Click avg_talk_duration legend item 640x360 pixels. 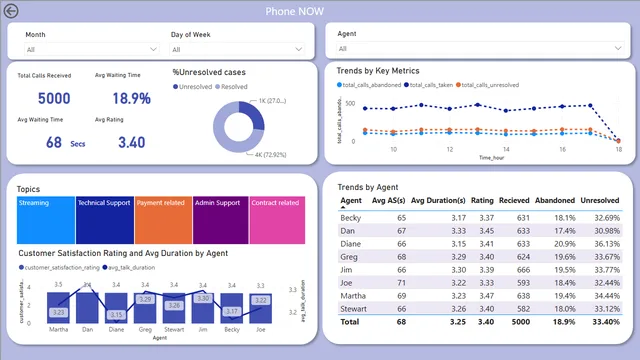click(x=129, y=268)
